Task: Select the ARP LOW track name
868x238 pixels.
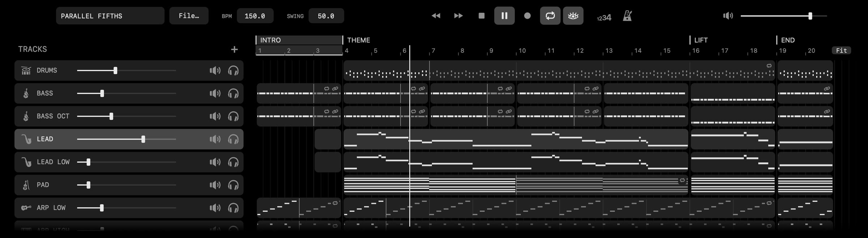Action: pos(51,208)
